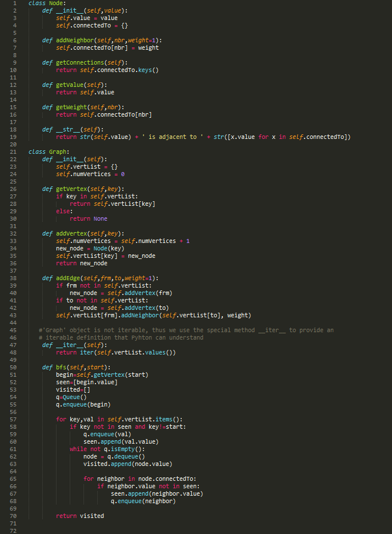This screenshot has width=392, height=534.
Task: Click 'for key,val in self.vertList.items():' line
Action: (119, 420)
